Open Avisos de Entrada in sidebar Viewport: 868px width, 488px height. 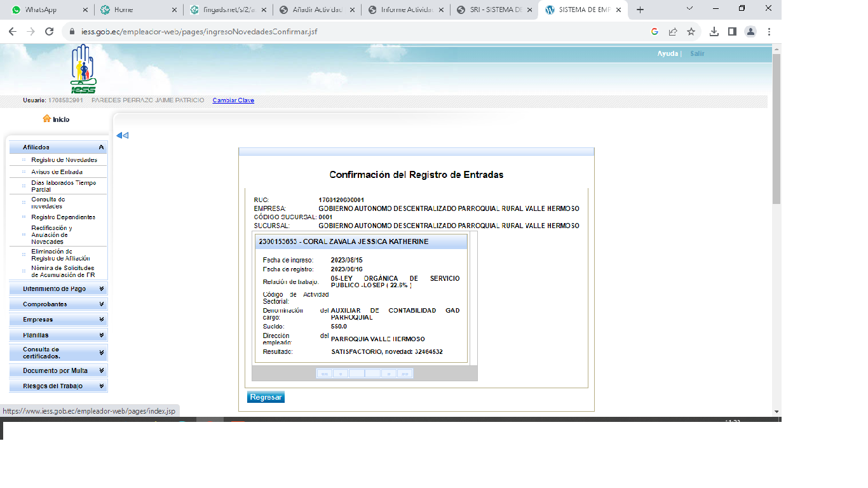(57, 172)
